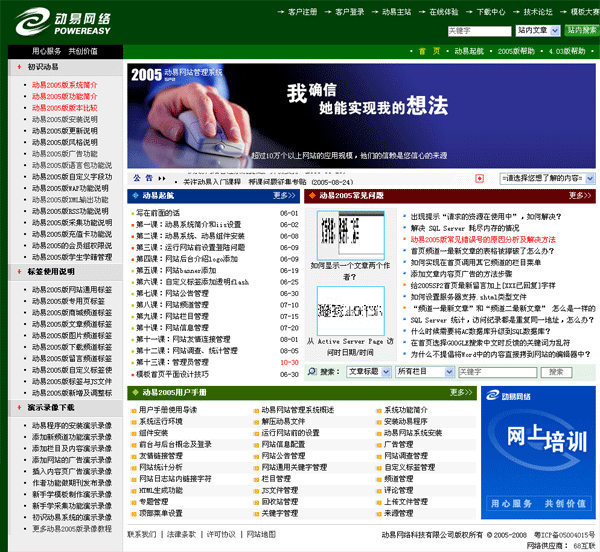Screen dimensions: 600x552
Task: Click folder icon next to 用户手册使用导读
Action: pos(133,410)
